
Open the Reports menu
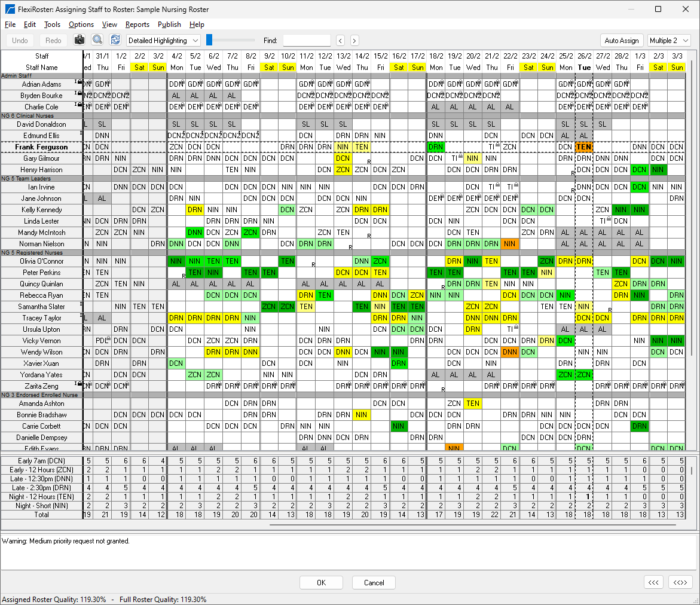coord(137,25)
